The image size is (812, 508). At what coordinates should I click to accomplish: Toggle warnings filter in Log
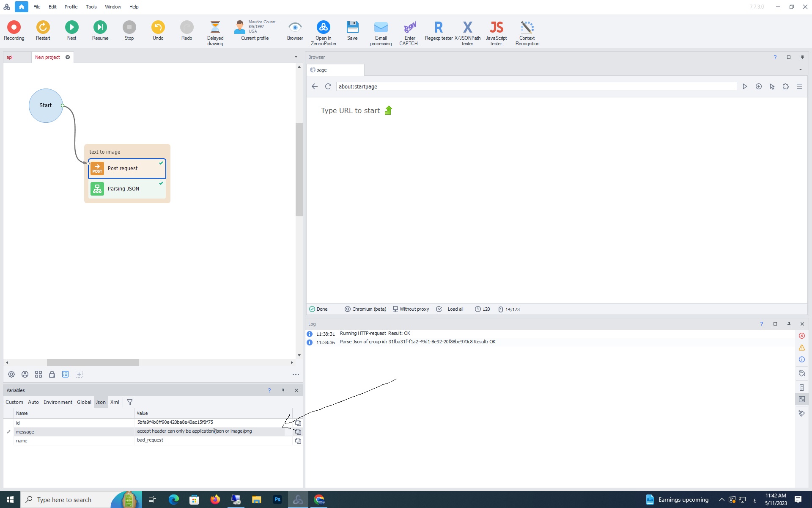[802, 348]
